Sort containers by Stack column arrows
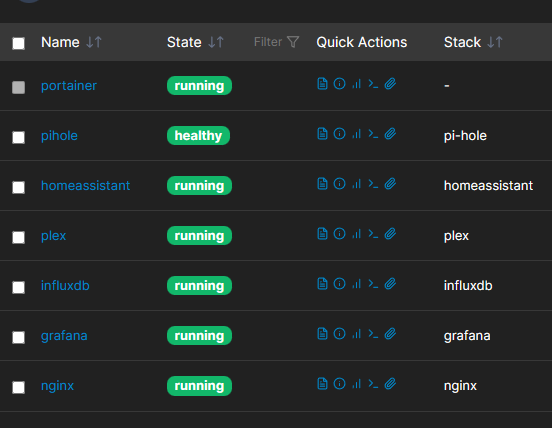552x428 pixels. (x=495, y=42)
